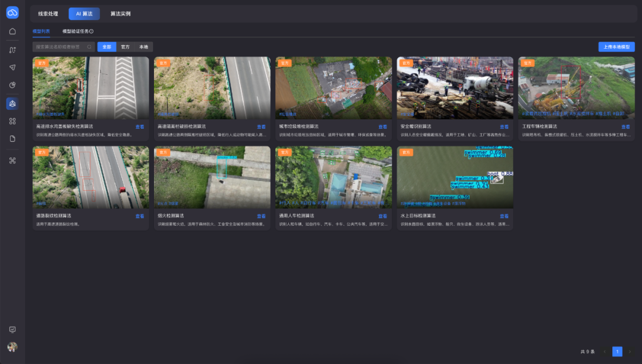Image resolution: width=642 pixels, height=364 pixels.
Task: Click the search magnifier icon
Action: tap(89, 47)
